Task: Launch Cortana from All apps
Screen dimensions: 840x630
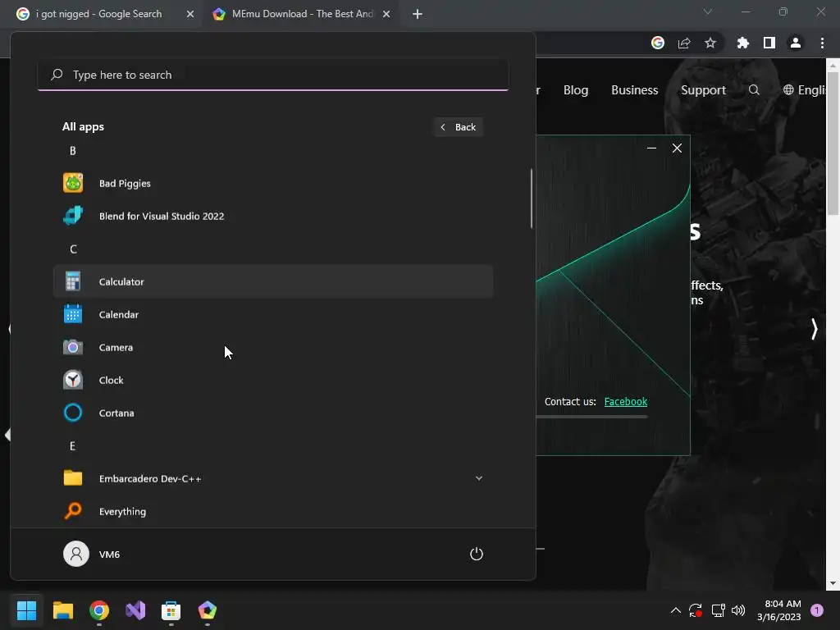Action: pos(272,413)
